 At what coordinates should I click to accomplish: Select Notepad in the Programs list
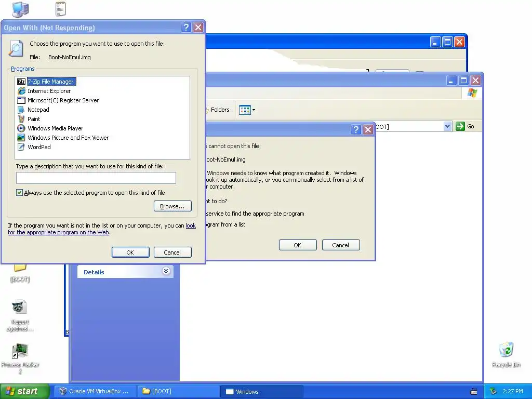(38, 110)
